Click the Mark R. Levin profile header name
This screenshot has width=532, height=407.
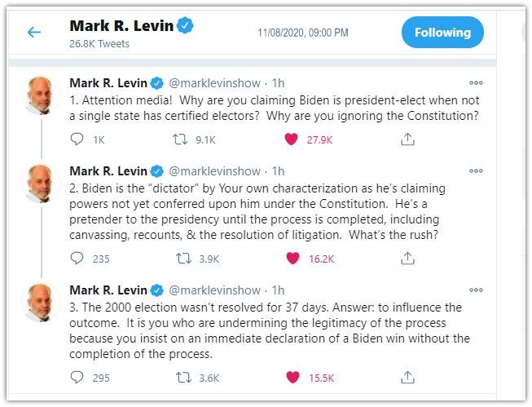[x=122, y=25]
